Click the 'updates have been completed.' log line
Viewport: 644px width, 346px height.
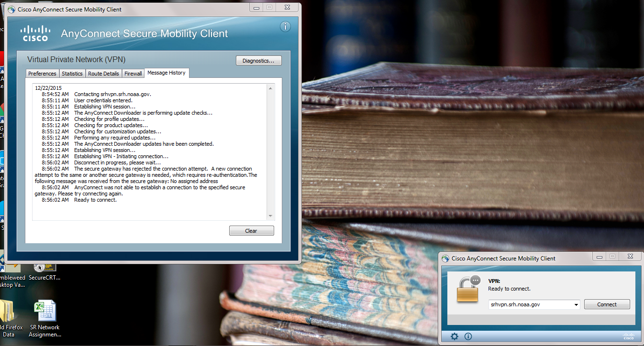pyautogui.click(x=144, y=144)
